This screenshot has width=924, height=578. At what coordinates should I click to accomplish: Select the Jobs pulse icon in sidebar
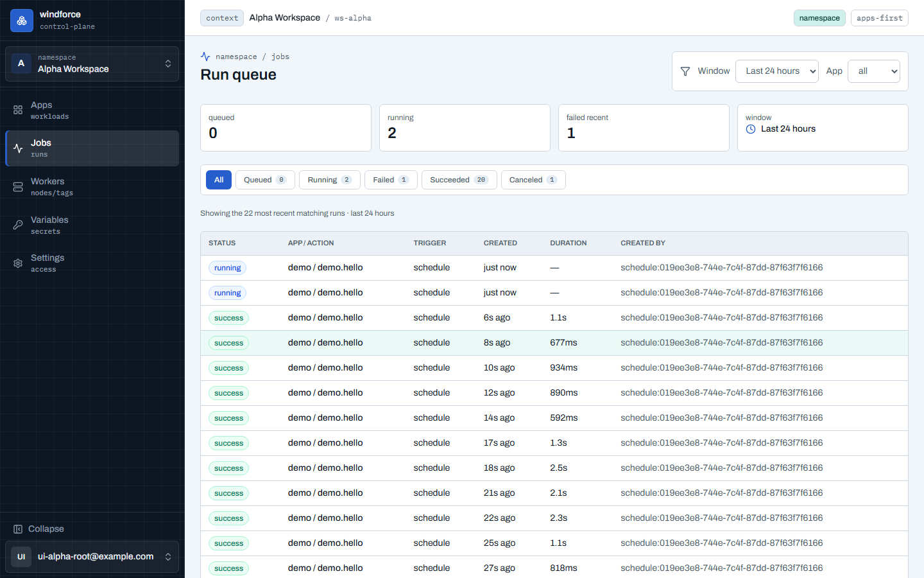click(x=18, y=148)
